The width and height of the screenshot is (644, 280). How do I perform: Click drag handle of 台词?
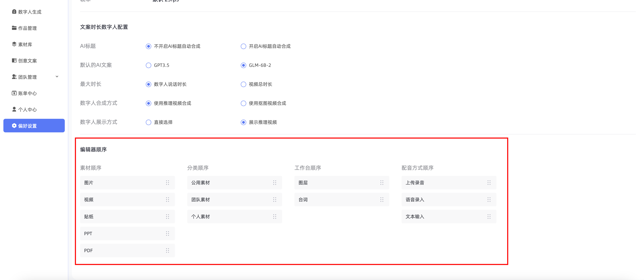coord(382,200)
